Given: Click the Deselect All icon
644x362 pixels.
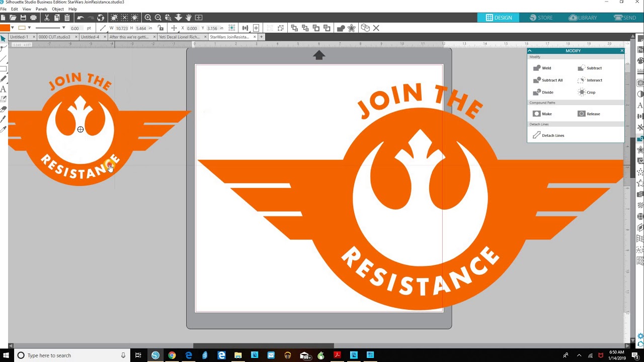Looking at the screenshot, I should [x=124, y=18].
